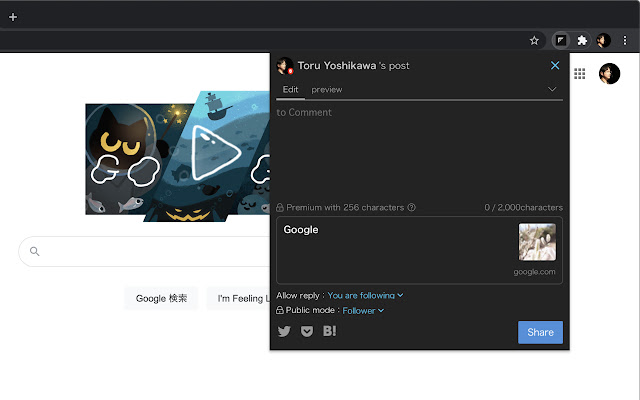Screen dimensions: 640x400
Task: Expand the chevron at the tab row's right
Action: (552, 89)
